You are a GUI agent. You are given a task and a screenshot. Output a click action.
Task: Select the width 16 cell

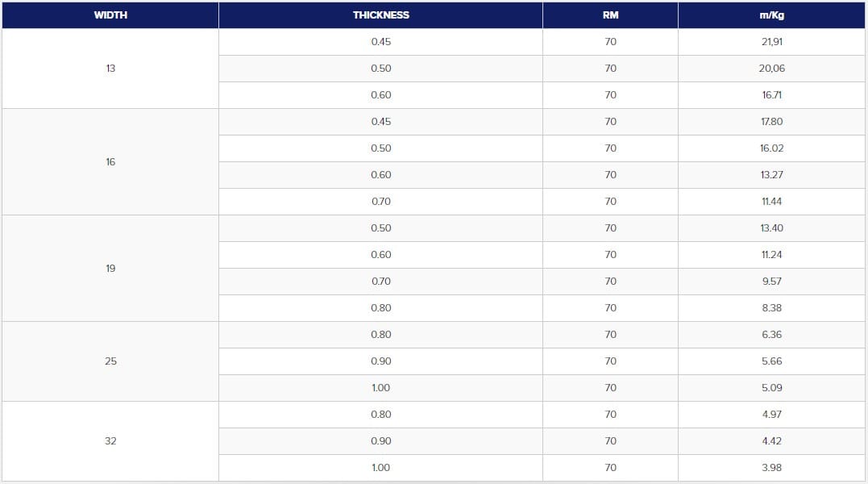click(x=110, y=162)
